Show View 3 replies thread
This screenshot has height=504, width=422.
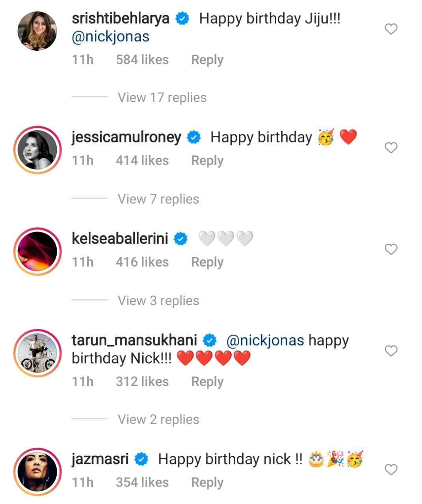coord(158,301)
